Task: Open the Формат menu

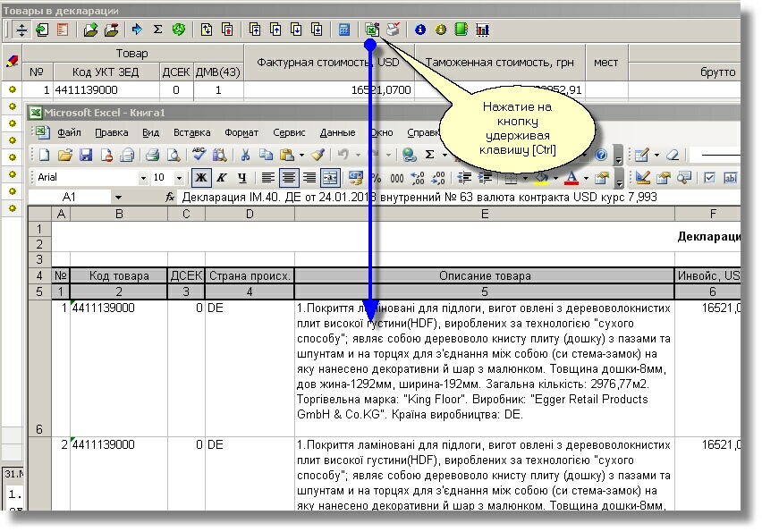Action: pos(241,132)
